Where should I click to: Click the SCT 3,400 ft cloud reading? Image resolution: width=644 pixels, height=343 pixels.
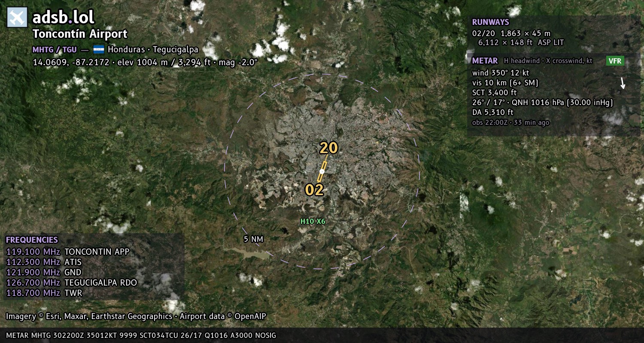(495, 93)
